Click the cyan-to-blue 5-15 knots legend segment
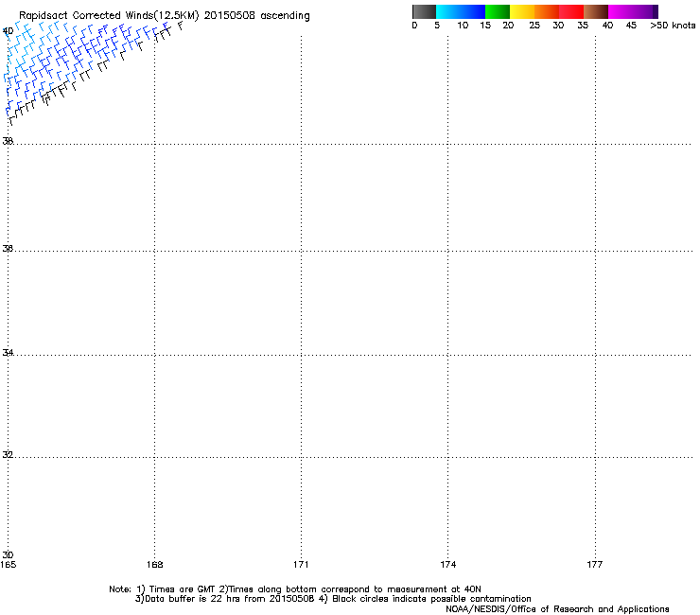Image resolution: width=700 pixels, height=615 pixels. pos(461,11)
